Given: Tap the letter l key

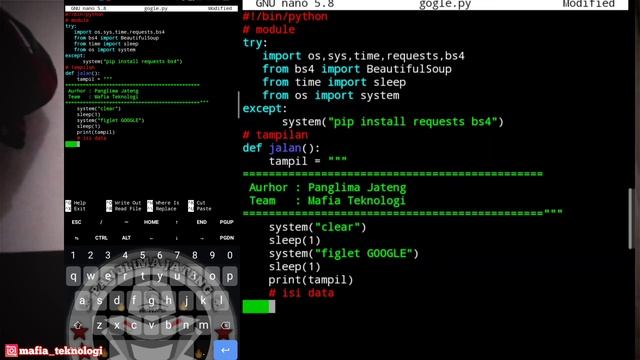Looking at the screenshot, I should (221, 301).
